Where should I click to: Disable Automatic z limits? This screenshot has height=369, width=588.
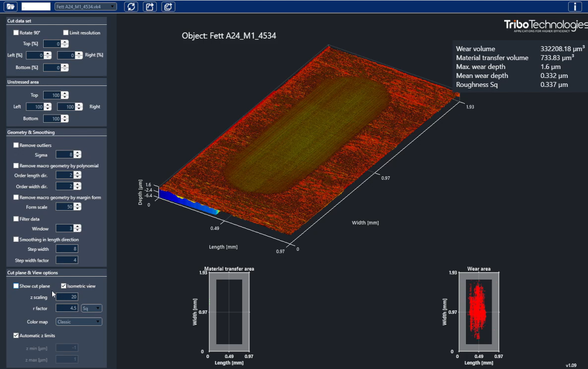tap(16, 335)
